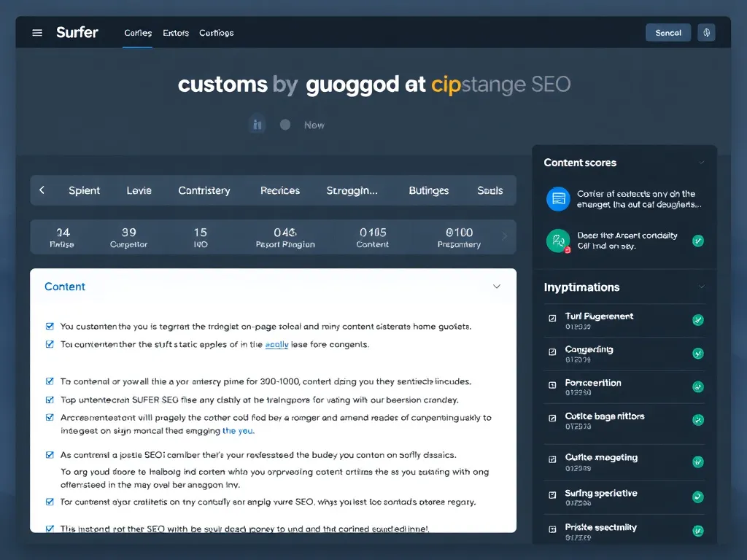747x560 pixels.
Task: Click the square icon left of Cangerling
Action: pos(553,352)
